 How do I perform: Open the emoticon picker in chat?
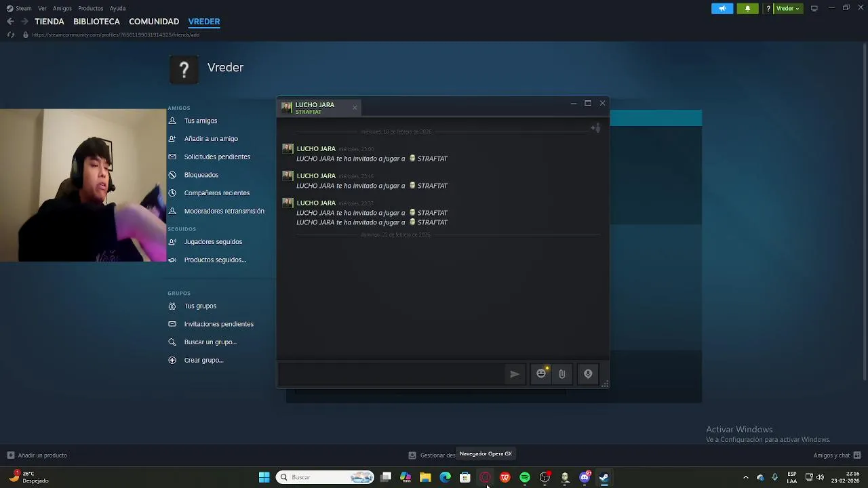(x=541, y=374)
